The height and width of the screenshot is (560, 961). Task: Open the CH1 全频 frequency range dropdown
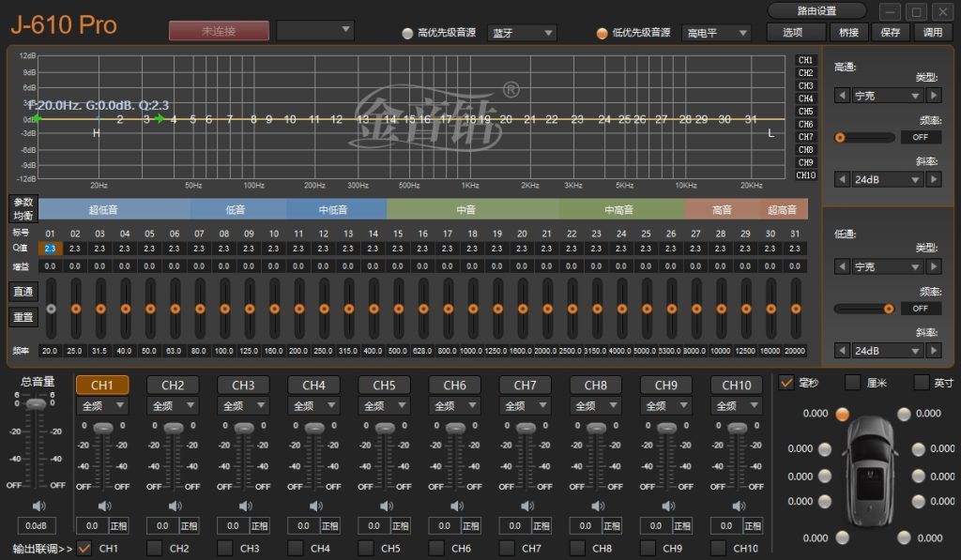click(102, 405)
